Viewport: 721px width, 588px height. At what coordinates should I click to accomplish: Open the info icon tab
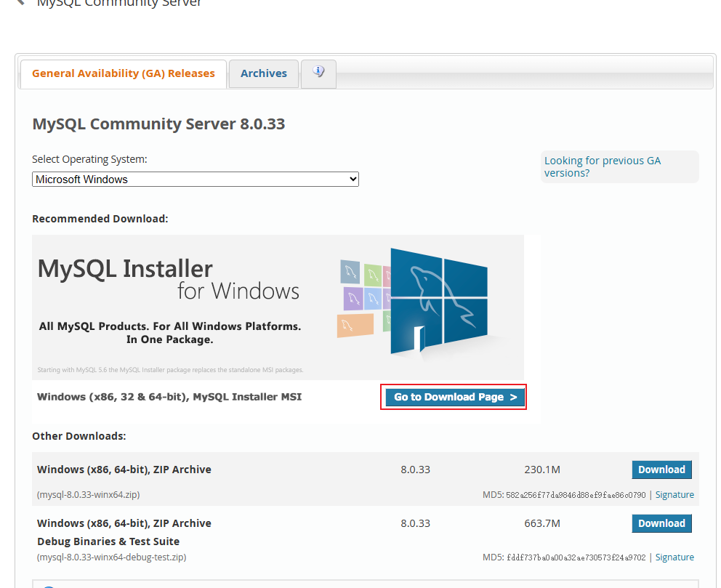(318, 73)
